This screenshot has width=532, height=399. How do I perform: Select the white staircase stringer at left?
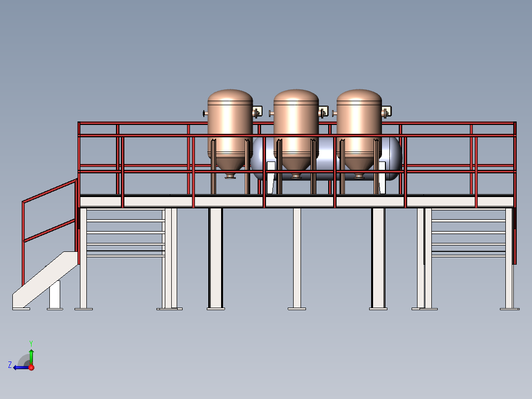point(45,280)
